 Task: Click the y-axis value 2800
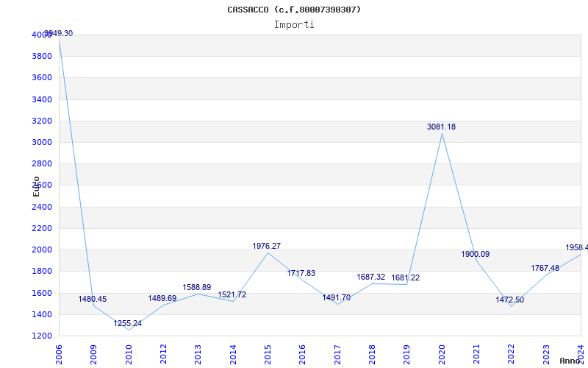(x=42, y=163)
